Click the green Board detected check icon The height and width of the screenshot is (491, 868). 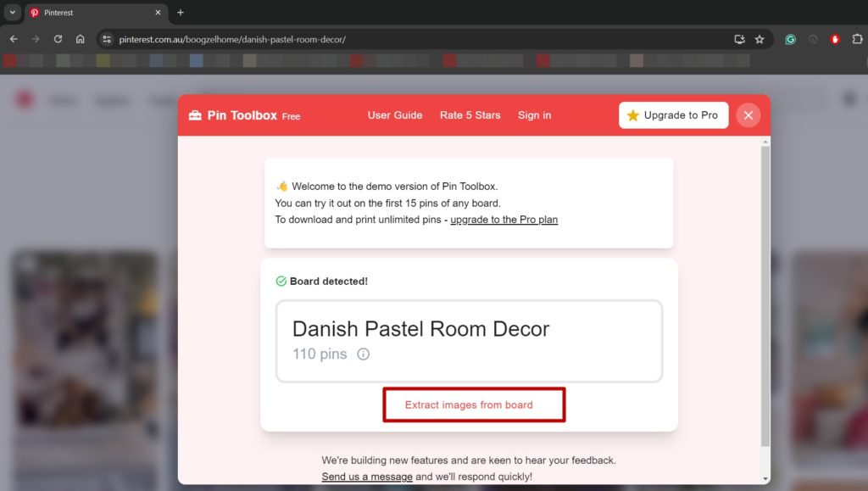[281, 282]
